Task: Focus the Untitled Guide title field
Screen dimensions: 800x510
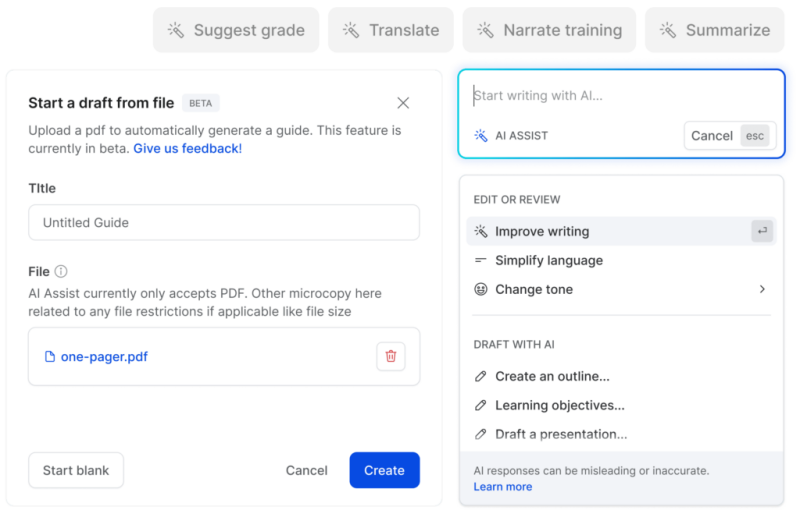Action: coord(224,222)
